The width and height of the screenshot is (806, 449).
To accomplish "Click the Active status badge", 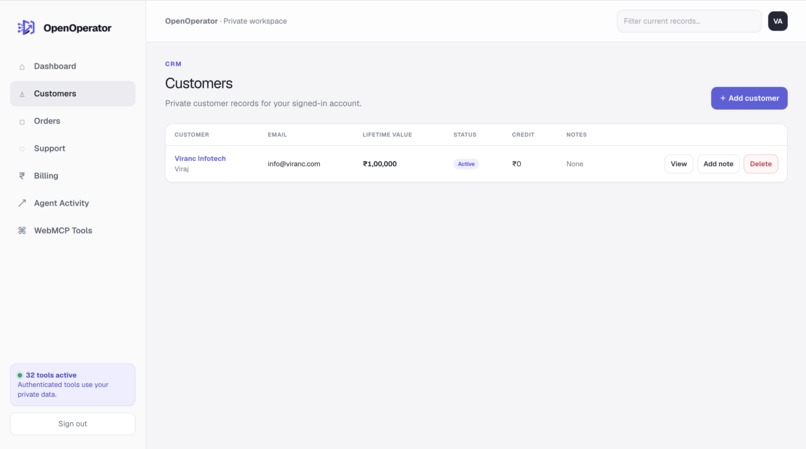I will [x=466, y=164].
